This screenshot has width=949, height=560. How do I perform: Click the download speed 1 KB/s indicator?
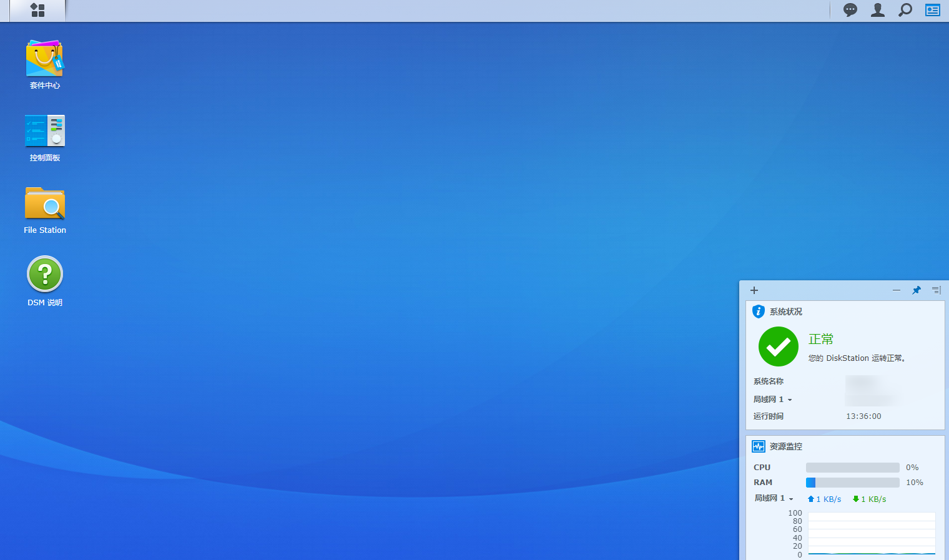[x=869, y=499]
